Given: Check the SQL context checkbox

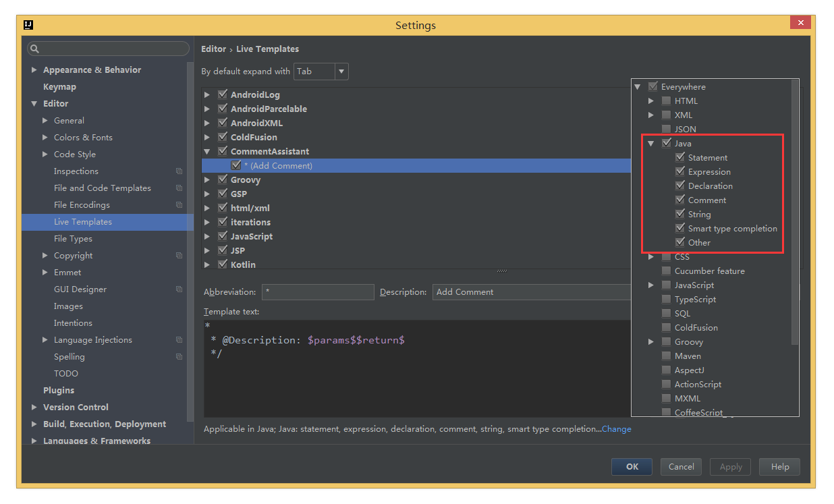Looking at the screenshot, I should (x=667, y=313).
